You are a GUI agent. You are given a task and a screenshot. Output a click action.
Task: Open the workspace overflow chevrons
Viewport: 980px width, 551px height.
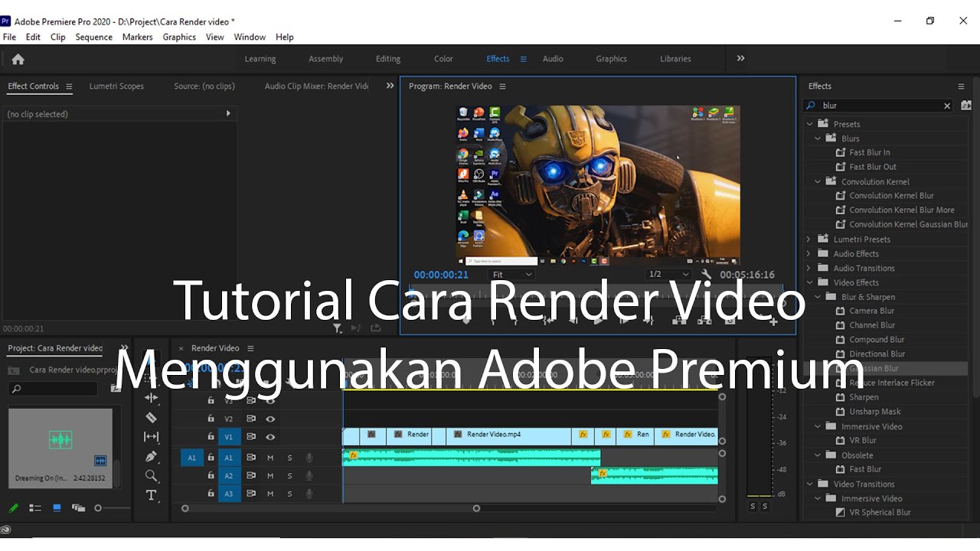pos(740,58)
